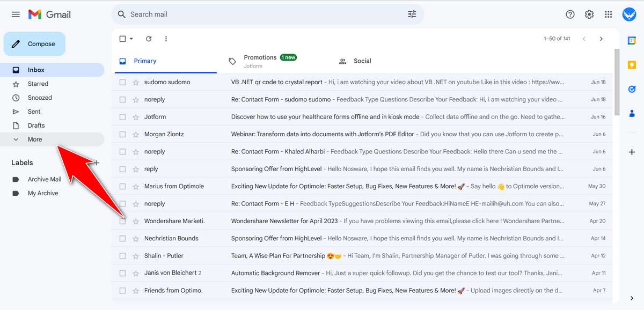Open the Google Tasks side panel

click(x=632, y=89)
